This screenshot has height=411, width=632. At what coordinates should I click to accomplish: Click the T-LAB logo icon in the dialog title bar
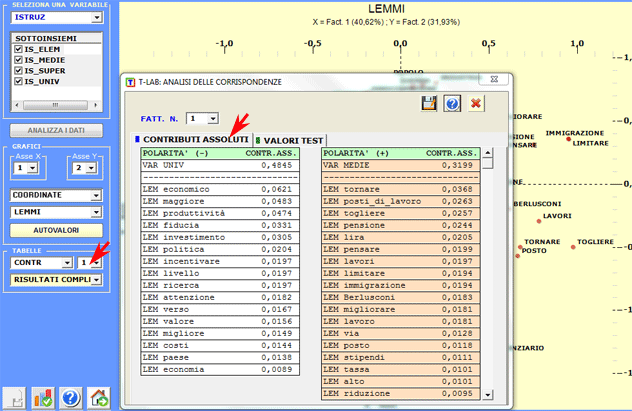click(130, 82)
